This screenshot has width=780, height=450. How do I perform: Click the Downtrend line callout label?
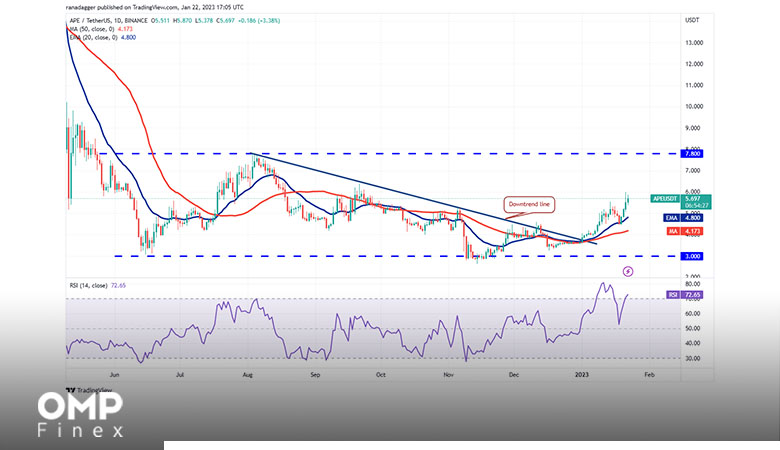pos(529,204)
